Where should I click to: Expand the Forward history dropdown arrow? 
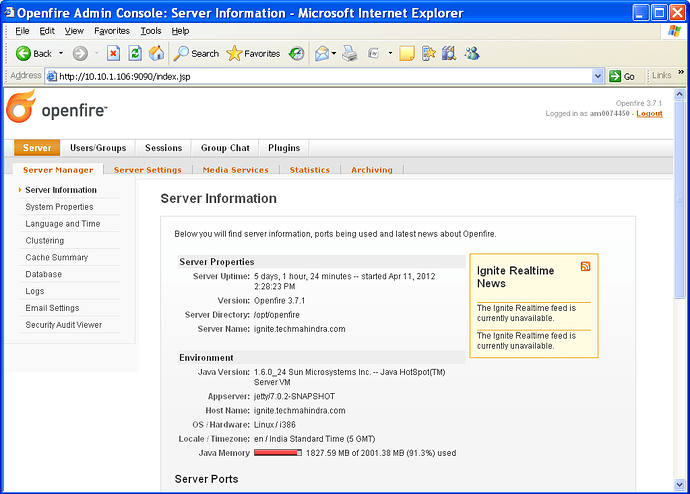click(x=96, y=54)
